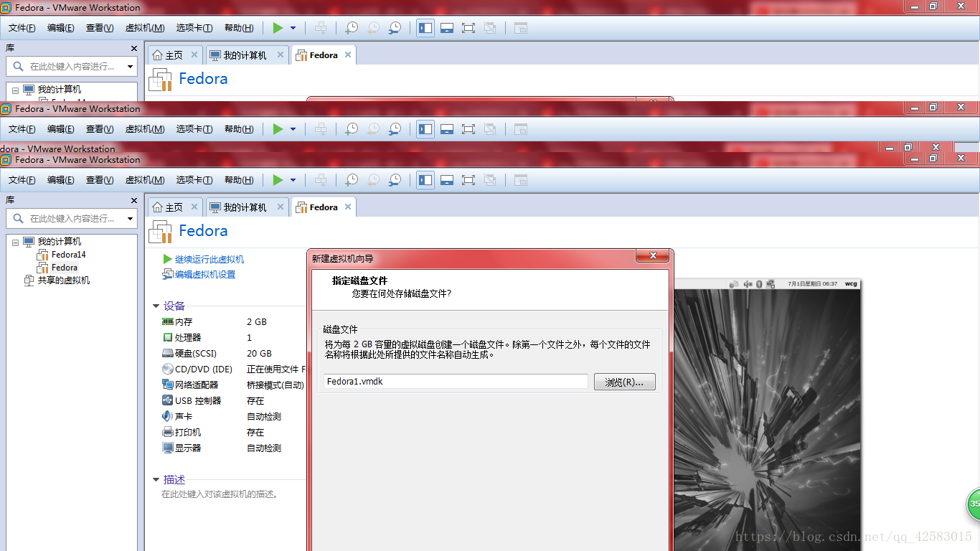The width and height of the screenshot is (980, 551).
Task: Open the power dropdown arrow in the topmost background window toolbar
Action: point(293,28)
